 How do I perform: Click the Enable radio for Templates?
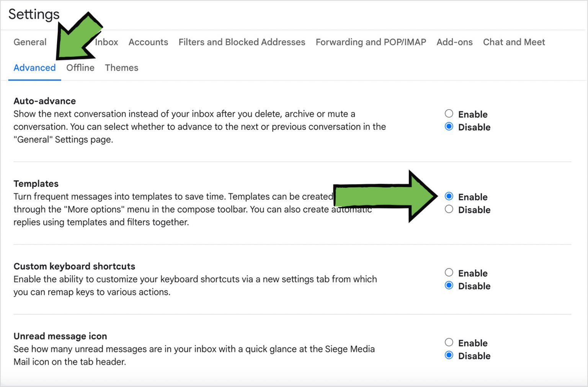point(449,196)
